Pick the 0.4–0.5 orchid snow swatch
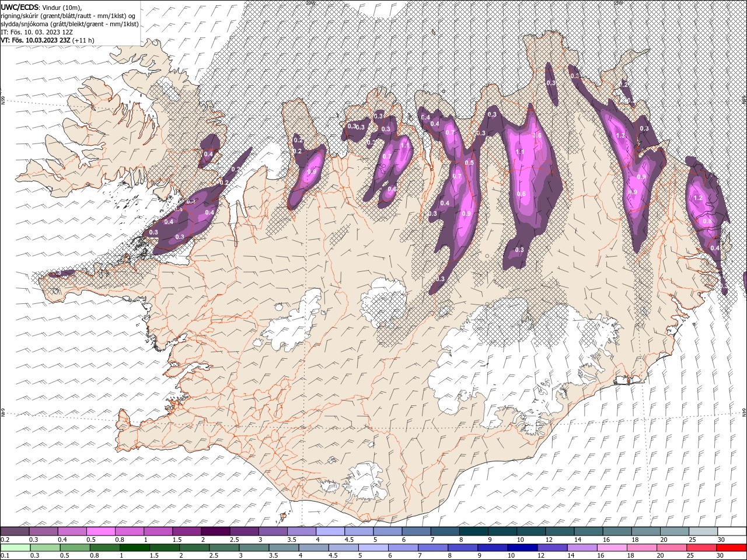 click(x=72, y=531)
